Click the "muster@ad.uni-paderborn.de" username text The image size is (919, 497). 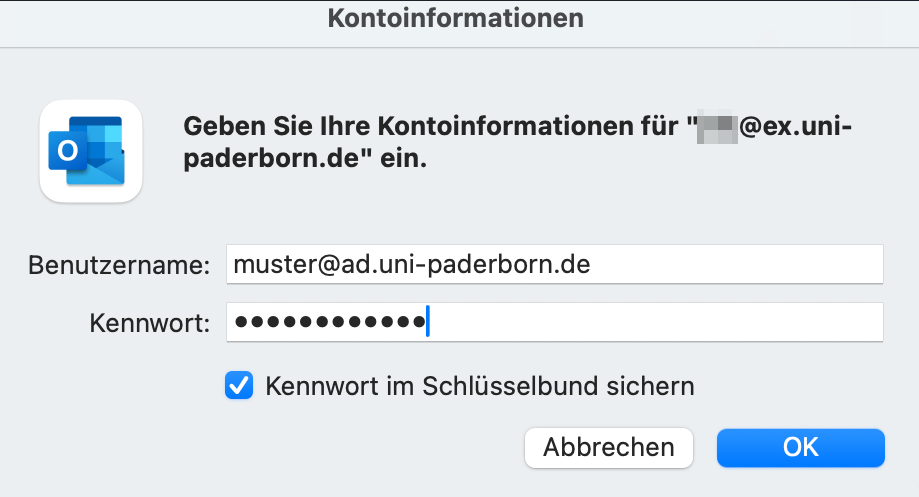click(411, 265)
